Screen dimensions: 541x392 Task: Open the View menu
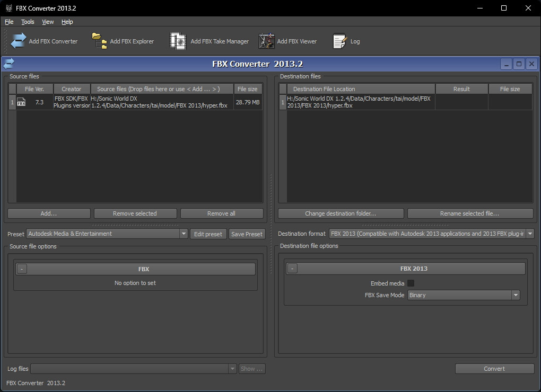(48, 22)
